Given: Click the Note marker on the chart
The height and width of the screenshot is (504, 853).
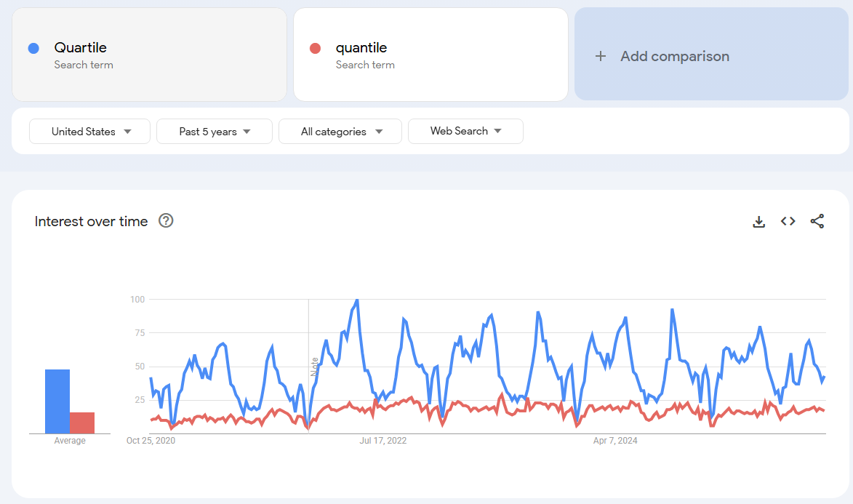Looking at the screenshot, I should (x=314, y=366).
